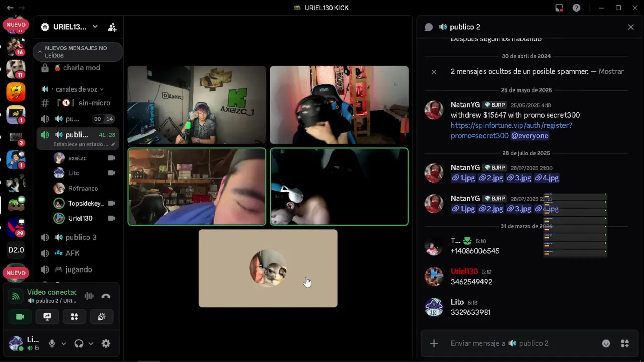Open the apps icon in the message bar
The width and height of the screenshot is (644, 362).
[x=625, y=343]
